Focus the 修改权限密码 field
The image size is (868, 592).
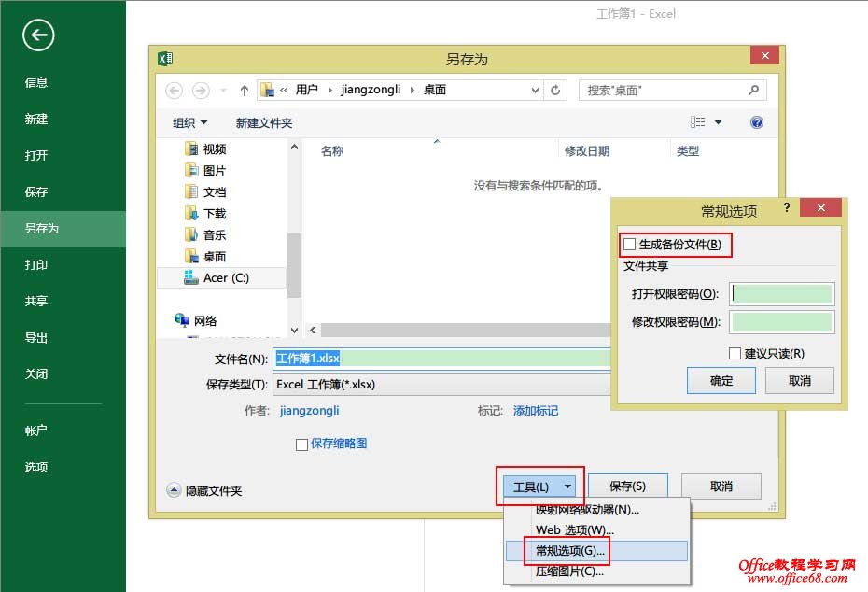coord(781,322)
